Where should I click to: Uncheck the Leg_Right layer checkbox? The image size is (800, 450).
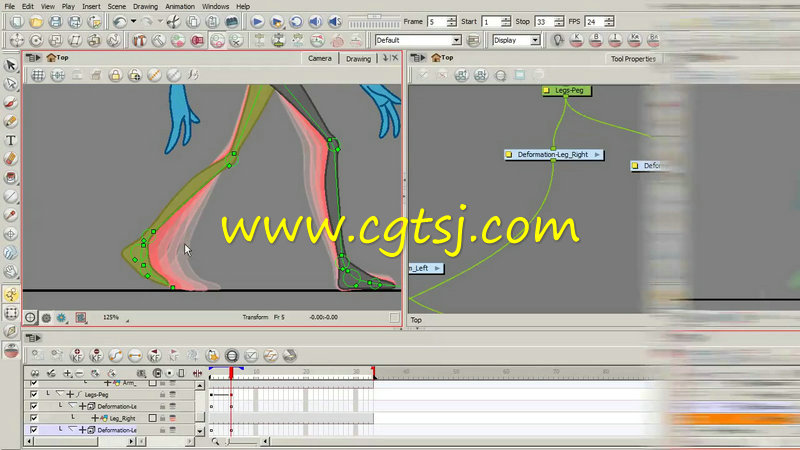(x=34, y=418)
